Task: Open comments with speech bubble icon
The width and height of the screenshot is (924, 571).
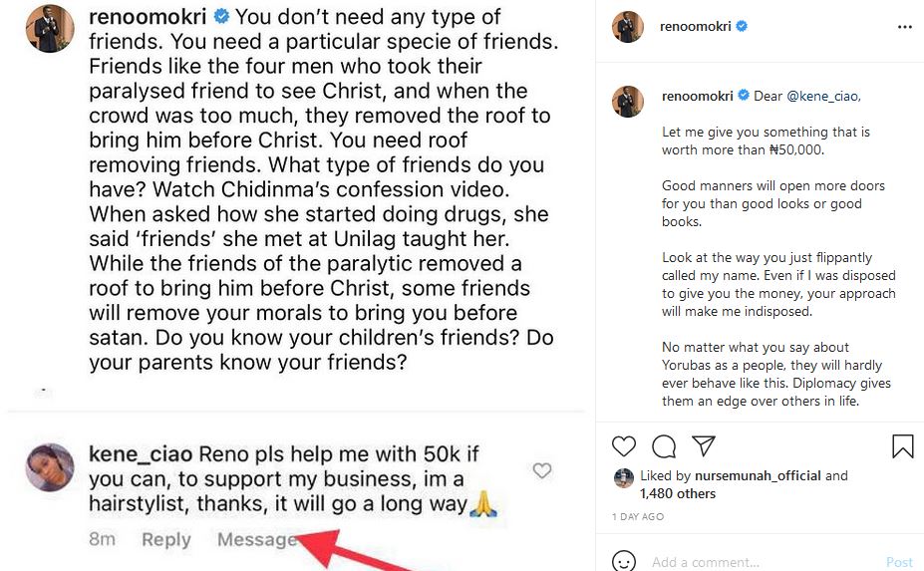Action: (x=664, y=446)
